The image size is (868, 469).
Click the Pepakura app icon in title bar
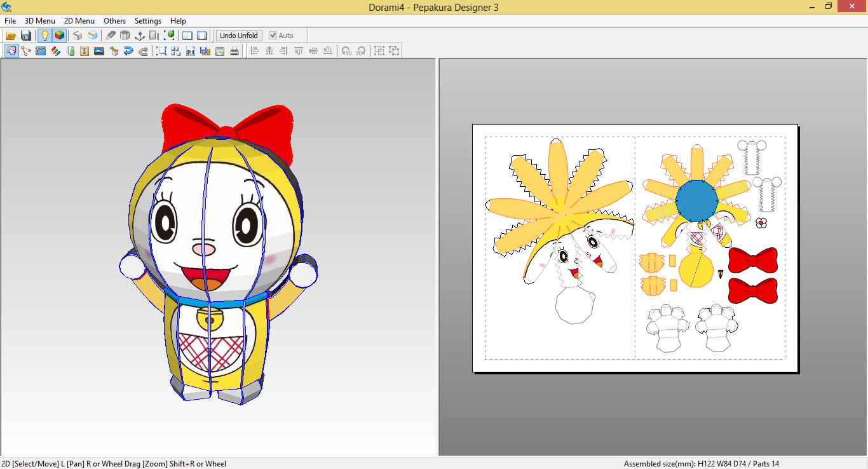(x=7, y=7)
